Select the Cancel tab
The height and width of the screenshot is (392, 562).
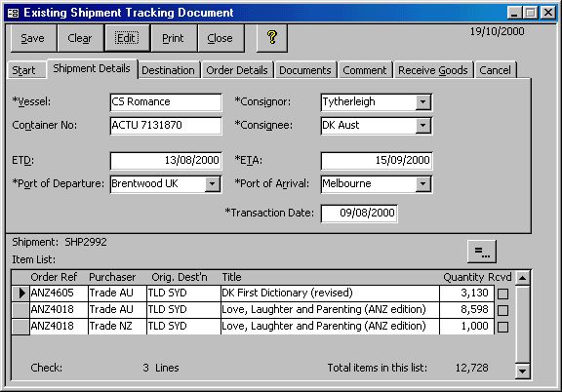495,70
